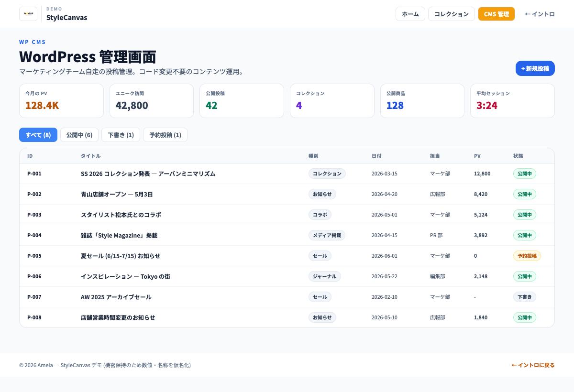Open post 青山店舗オープン — 5月3日
574x392 pixels.
coord(117,194)
